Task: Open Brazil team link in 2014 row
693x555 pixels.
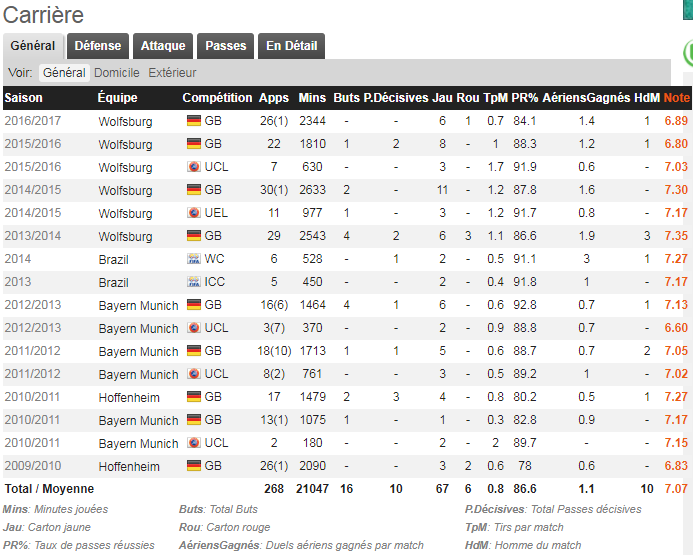Action: click(x=114, y=259)
